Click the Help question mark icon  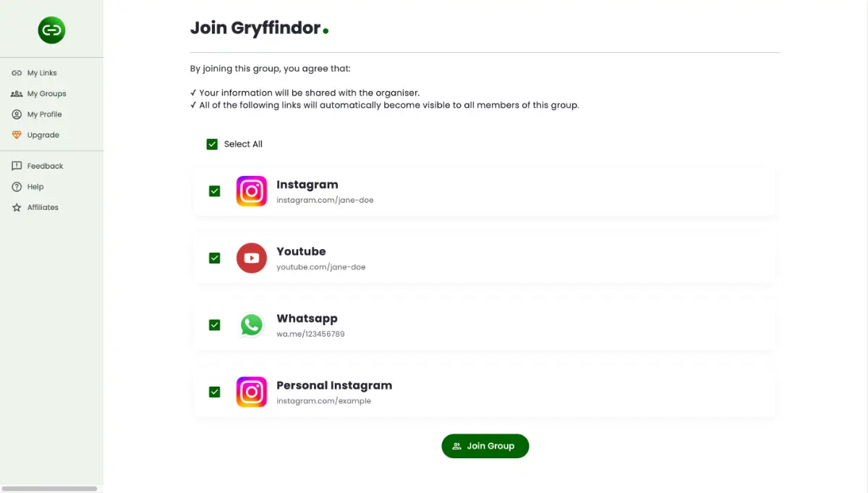click(17, 187)
